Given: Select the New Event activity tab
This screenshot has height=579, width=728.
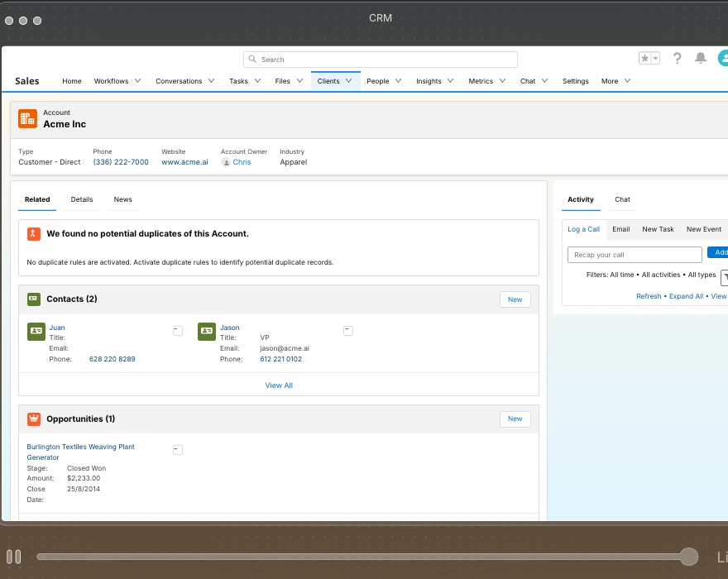Looking at the screenshot, I should (x=704, y=229).
